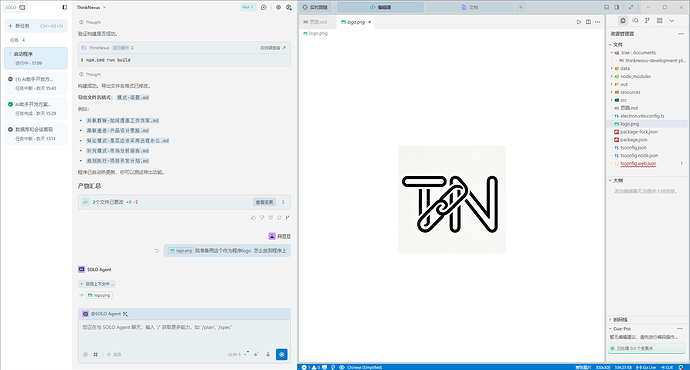Collapse the task sidebar panel icon
This screenshot has height=370, width=690.
[x=65, y=7]
